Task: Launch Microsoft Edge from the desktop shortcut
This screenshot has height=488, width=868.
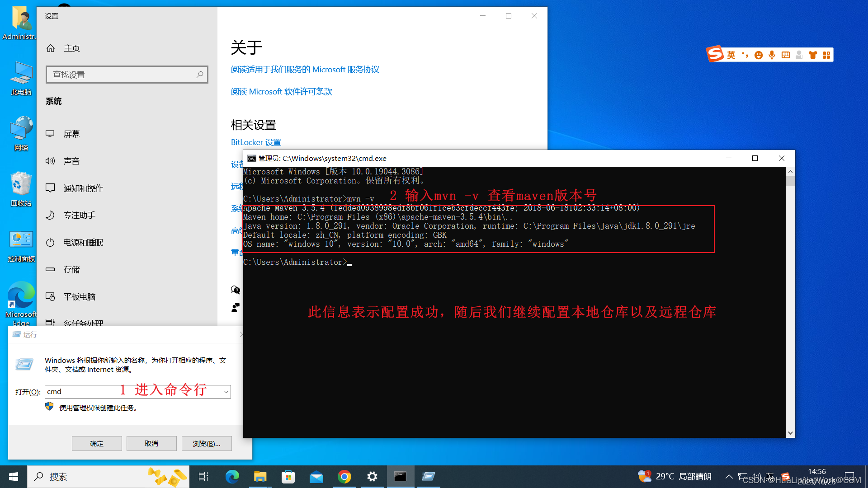Action: 21,304
